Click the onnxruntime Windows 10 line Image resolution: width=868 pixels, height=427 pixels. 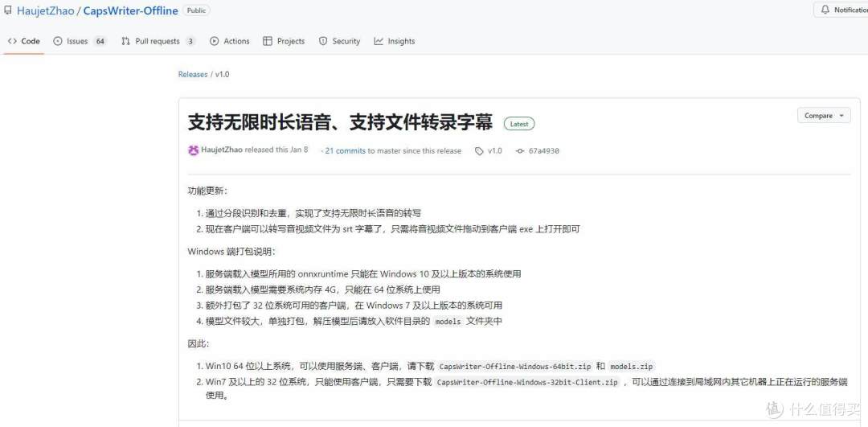pos(363,273)
